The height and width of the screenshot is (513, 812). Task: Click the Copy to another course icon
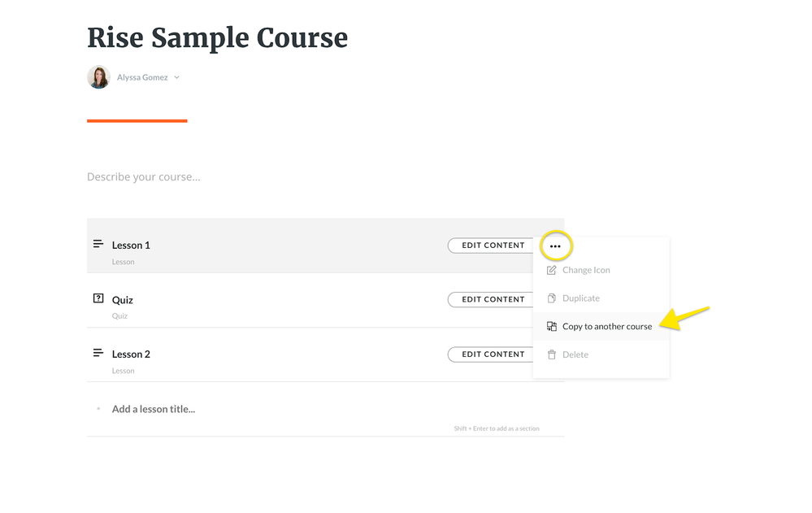552,326
